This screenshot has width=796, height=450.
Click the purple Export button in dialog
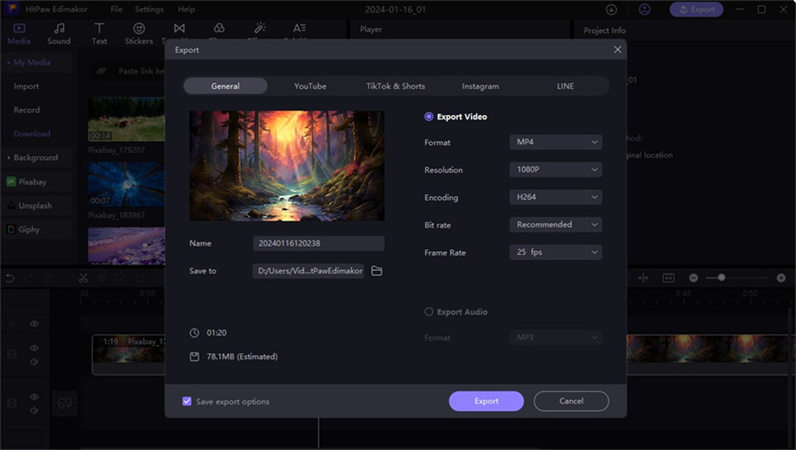pyautogui.click(x=486, y=401)
